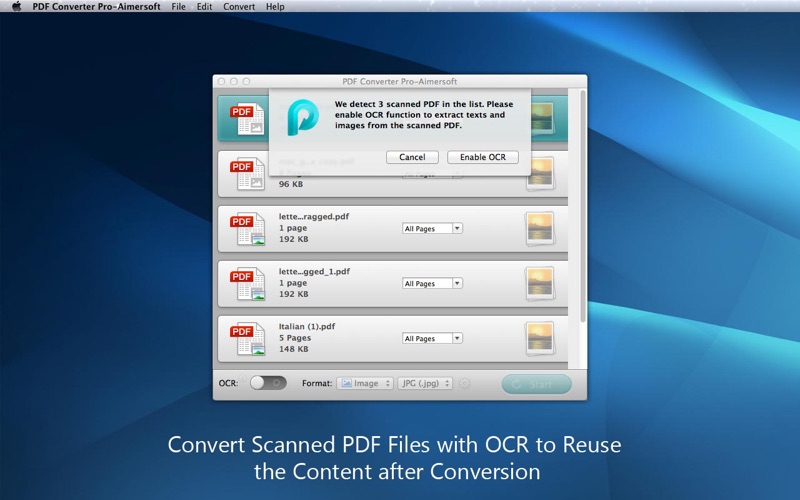This screenshot has width=800, height=500.
Task: Click the Start conversion button
Action: (x=536, y=384)
